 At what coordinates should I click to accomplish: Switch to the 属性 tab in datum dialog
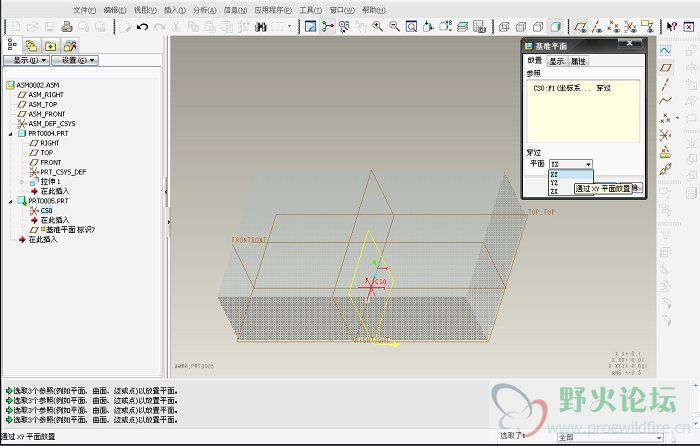click(578, 61)
